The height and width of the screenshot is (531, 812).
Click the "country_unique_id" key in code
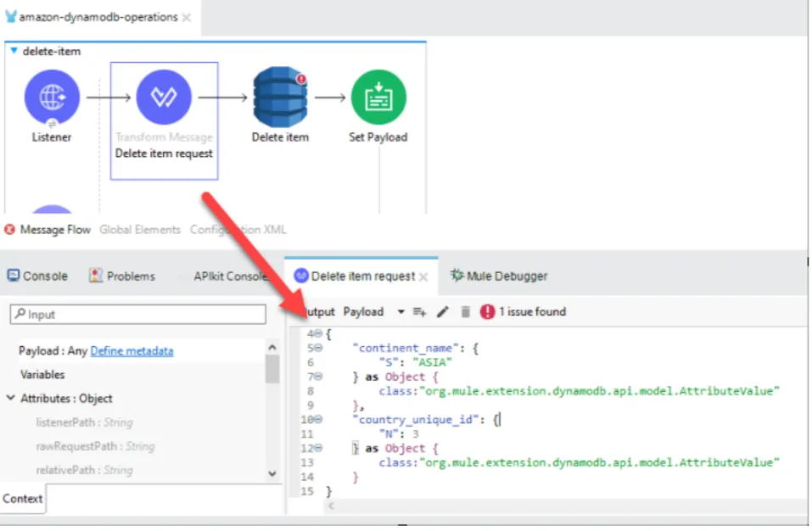coord(415,420)
